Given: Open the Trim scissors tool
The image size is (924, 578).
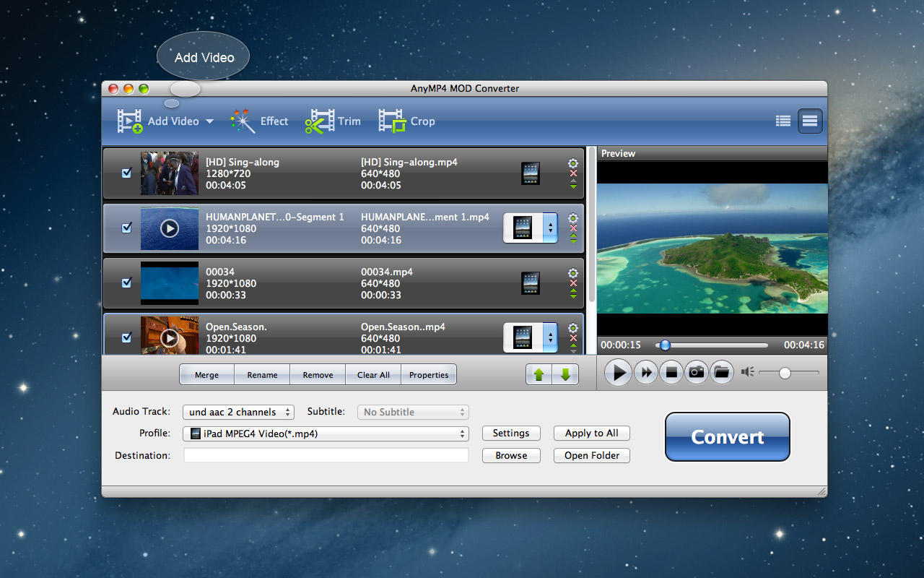Looking at the screenshot, I should [319, 121].
